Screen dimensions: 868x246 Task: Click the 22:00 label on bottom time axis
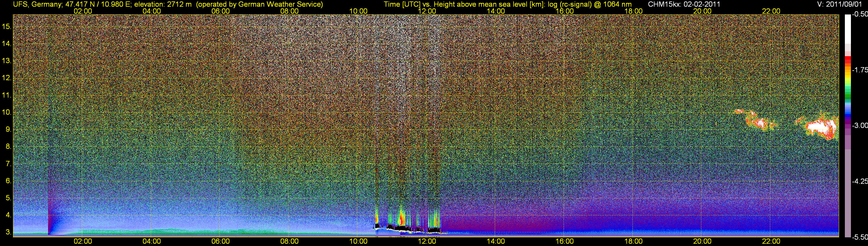pos(771,241)
